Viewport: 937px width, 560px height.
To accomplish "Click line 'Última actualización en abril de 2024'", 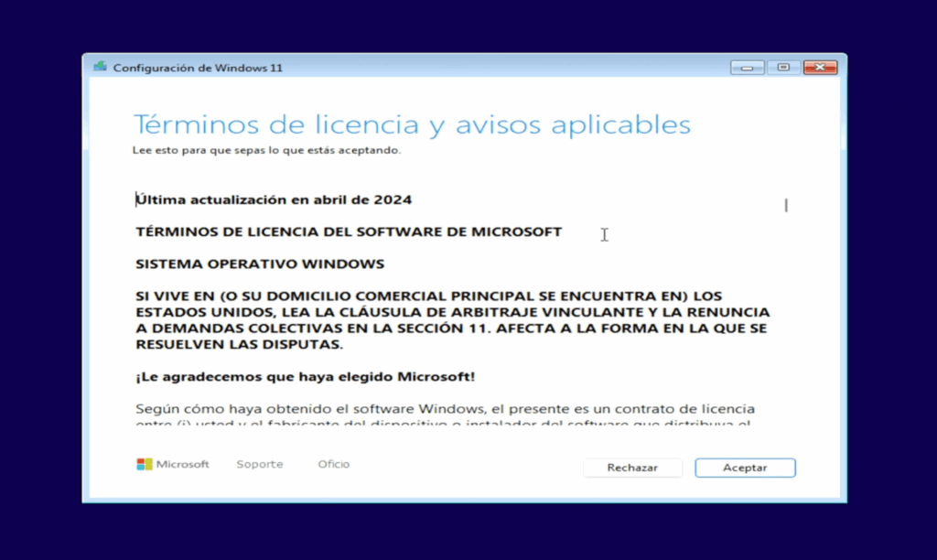I will coord(274,199).
